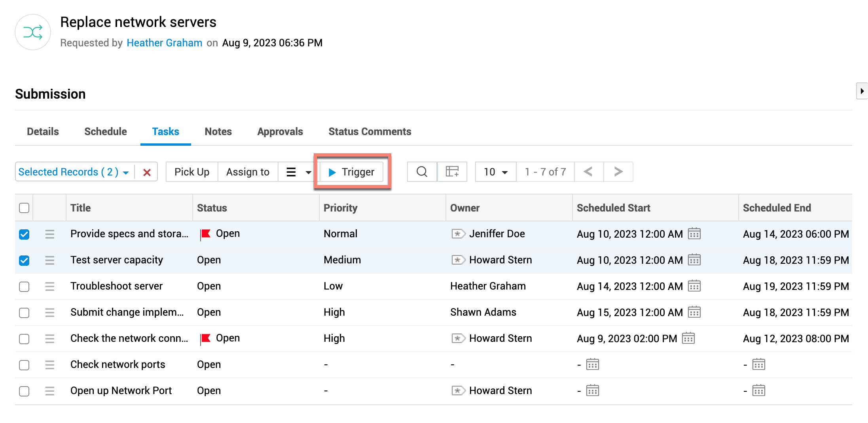The width and height of the screenshot is (868, 423).
Task: Open calendar for Troubleshoot server scheduled start
Action: [x=694, y=286]
